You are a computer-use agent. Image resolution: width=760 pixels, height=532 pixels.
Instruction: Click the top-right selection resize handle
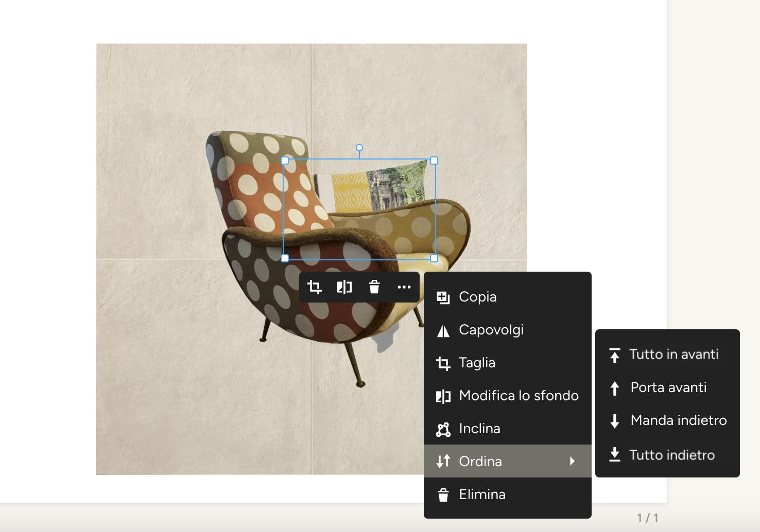(x=434, y=161)
